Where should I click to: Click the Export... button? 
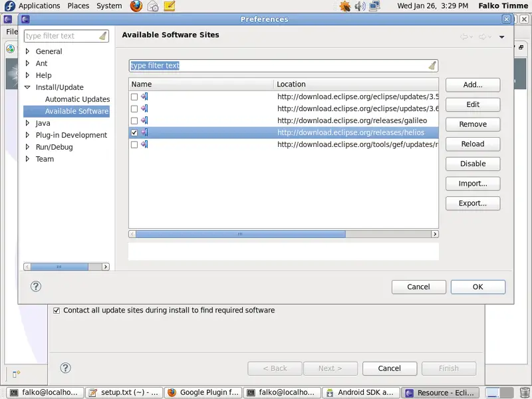pos(473,203)
